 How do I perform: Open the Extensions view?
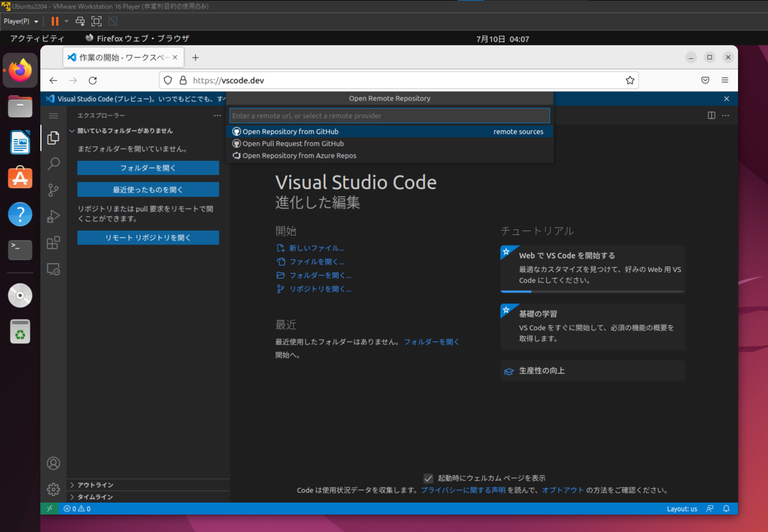point(54,243)
